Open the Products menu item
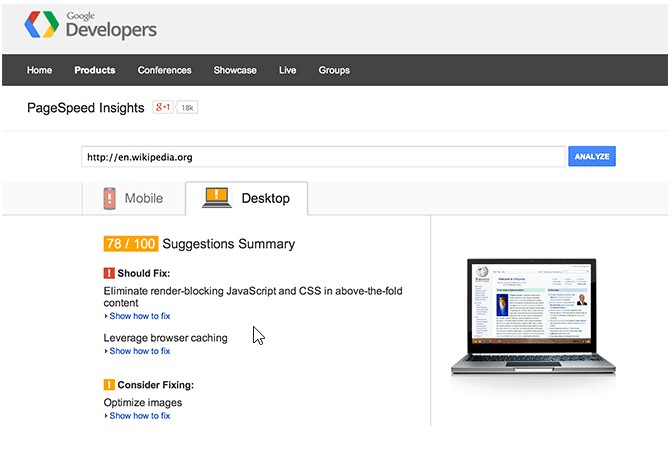 click(95, 70)
